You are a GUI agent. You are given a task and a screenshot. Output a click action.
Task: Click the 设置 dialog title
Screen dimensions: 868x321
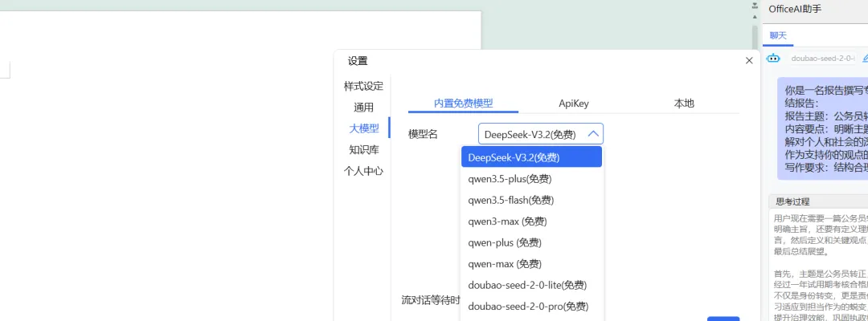point(358,61)
